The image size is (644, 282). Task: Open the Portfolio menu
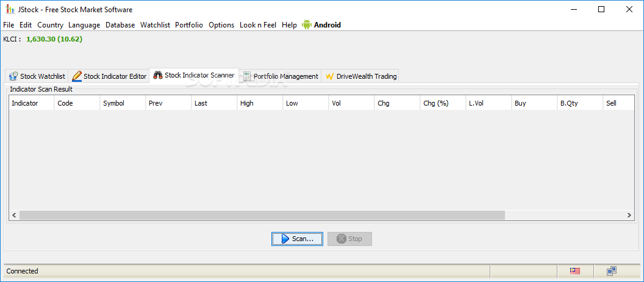189,25
